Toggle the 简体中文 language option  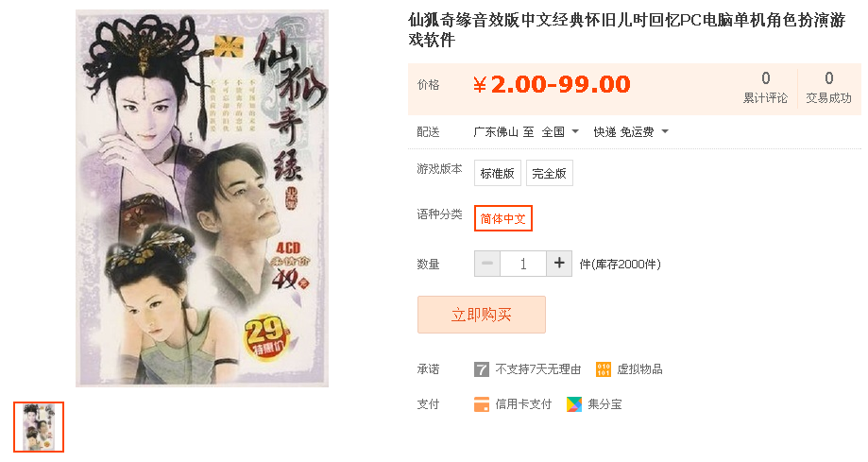click(502, 218)
